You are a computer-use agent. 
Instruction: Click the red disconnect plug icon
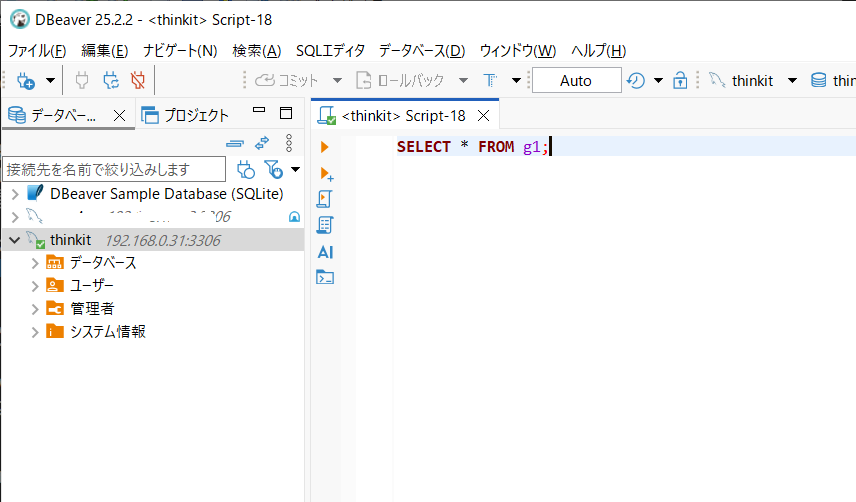[139, 81]
